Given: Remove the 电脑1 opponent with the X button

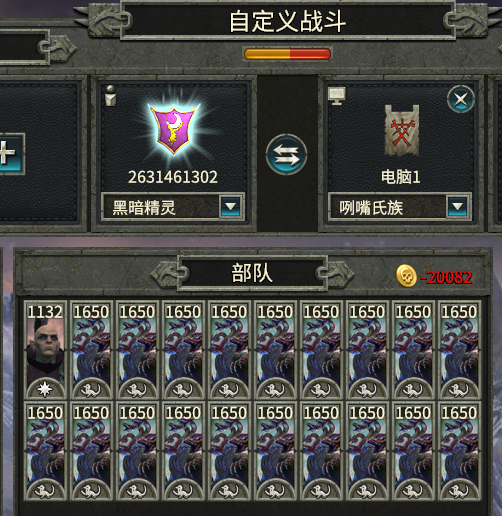Looking at the screenshot, I should pyautogui.click(x=461, y=99).
